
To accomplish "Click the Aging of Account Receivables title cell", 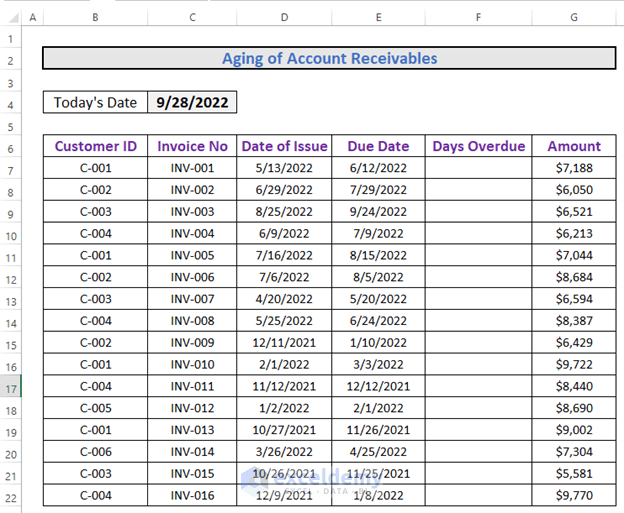I will point(329,59).
